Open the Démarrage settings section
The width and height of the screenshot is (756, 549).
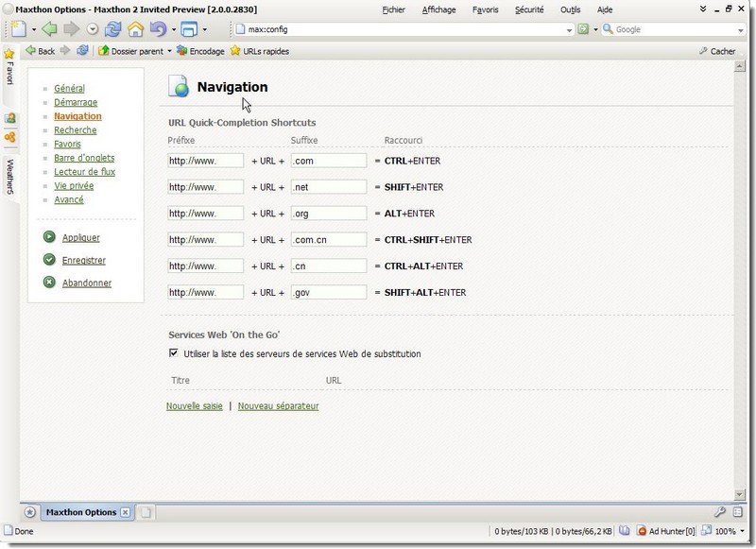pyautogui.click(x=76, y=102)
